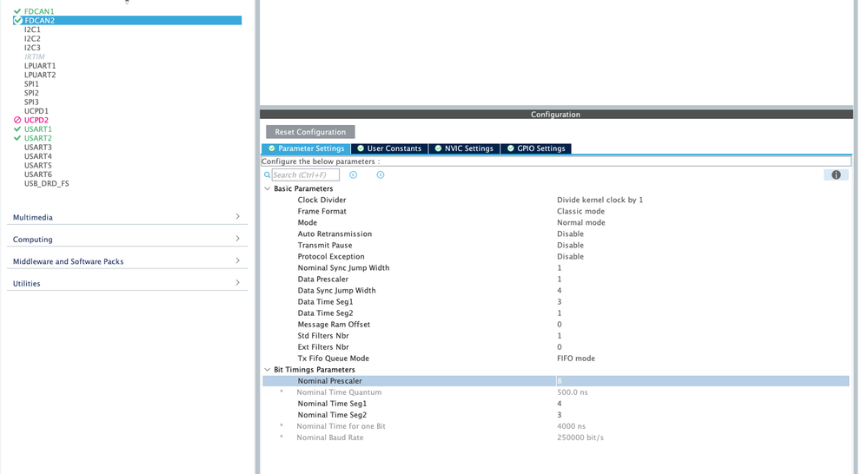Click the pink conflict icon beside UCPD2
The image size is (868, 474).
pyautogui.click(x=17, y=120)
